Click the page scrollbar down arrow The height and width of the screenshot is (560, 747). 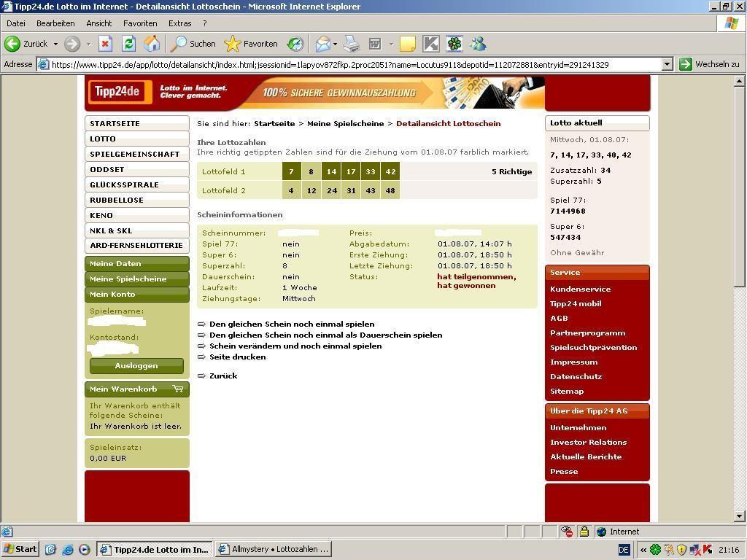(x=740, y=516)
